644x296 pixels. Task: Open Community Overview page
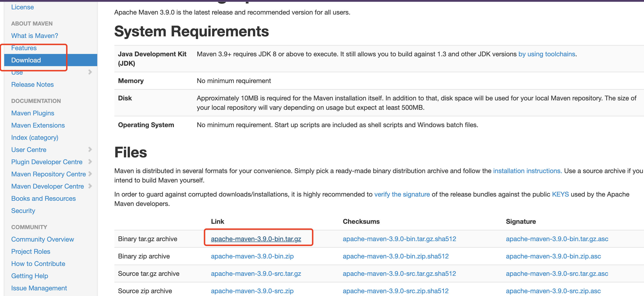42,239
